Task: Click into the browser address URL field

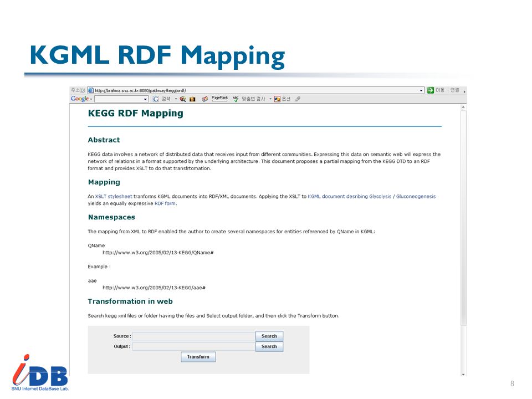Action: point(256,90)
